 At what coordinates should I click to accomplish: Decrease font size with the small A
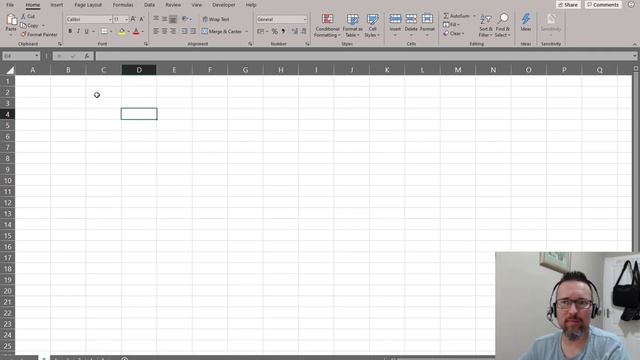coord(141,19)
